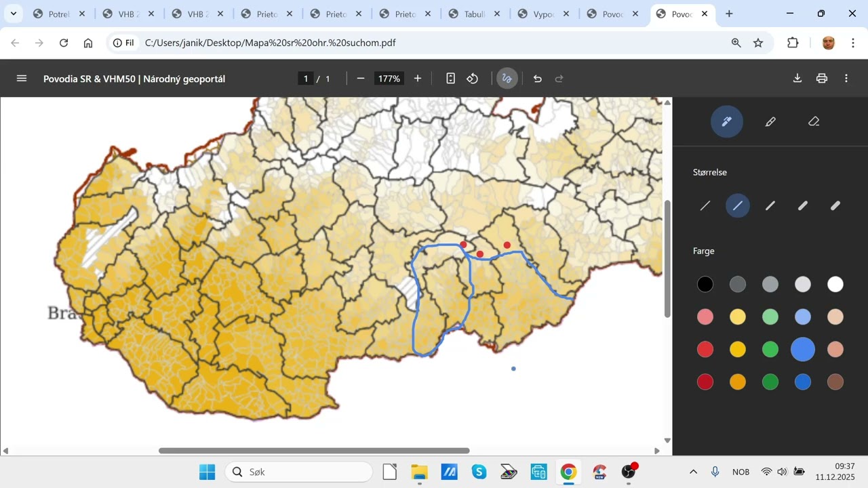The width and height of the screenshot is (868, 488).
Task: Zoom out with the minus button
Action: coord(361,79)
